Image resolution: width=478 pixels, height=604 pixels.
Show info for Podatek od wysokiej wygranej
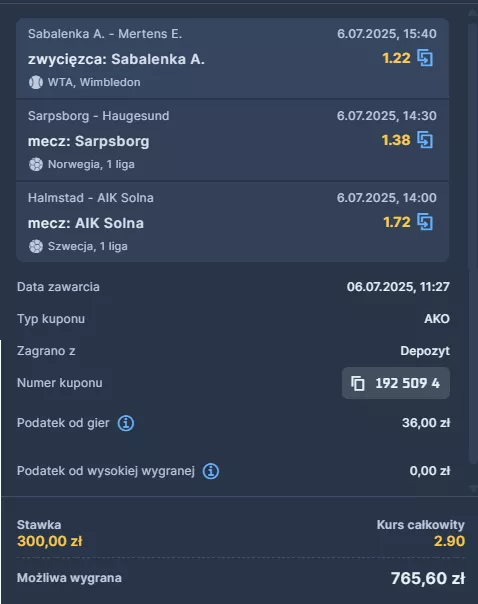coord(211,471)
